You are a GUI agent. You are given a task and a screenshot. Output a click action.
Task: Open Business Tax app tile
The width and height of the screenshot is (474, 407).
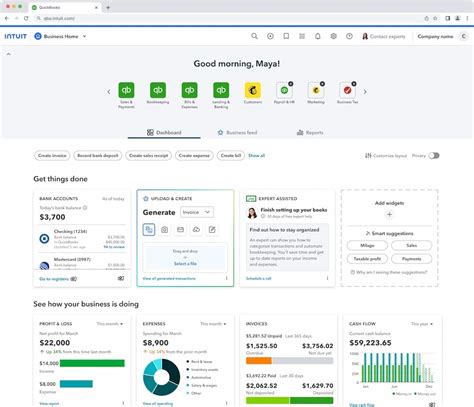pos(347,93)
